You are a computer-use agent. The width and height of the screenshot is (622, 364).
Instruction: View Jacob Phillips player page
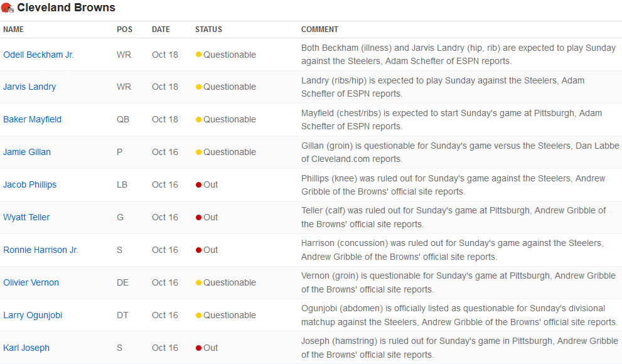click(x=29, y=185)
